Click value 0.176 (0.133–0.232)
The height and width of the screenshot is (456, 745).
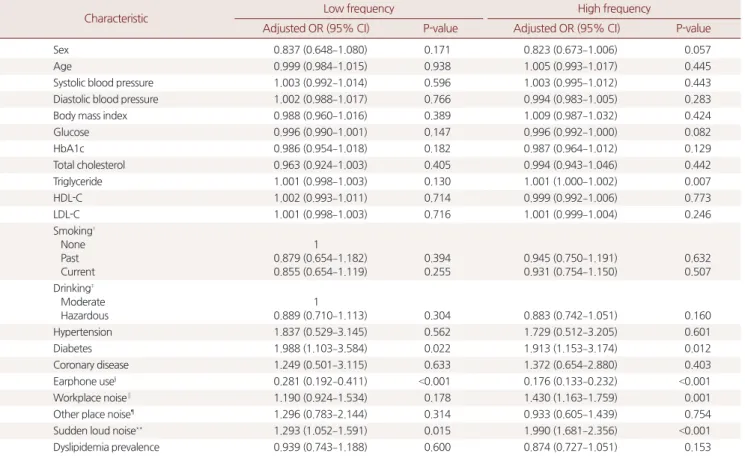(571, 381)
